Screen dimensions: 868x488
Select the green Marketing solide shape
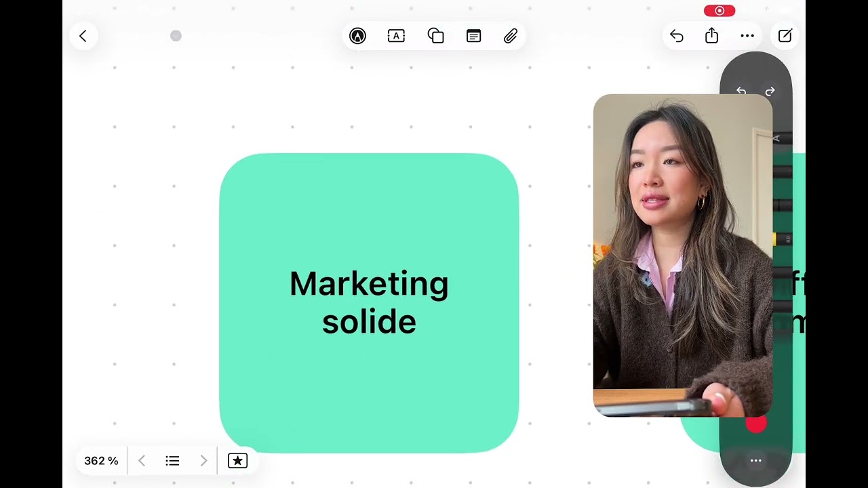click(x=369, y=303)
